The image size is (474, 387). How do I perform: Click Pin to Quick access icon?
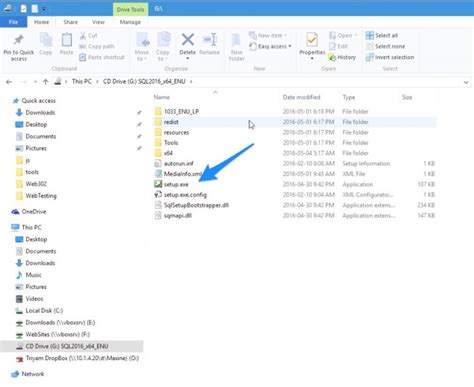tap(18, 41)
